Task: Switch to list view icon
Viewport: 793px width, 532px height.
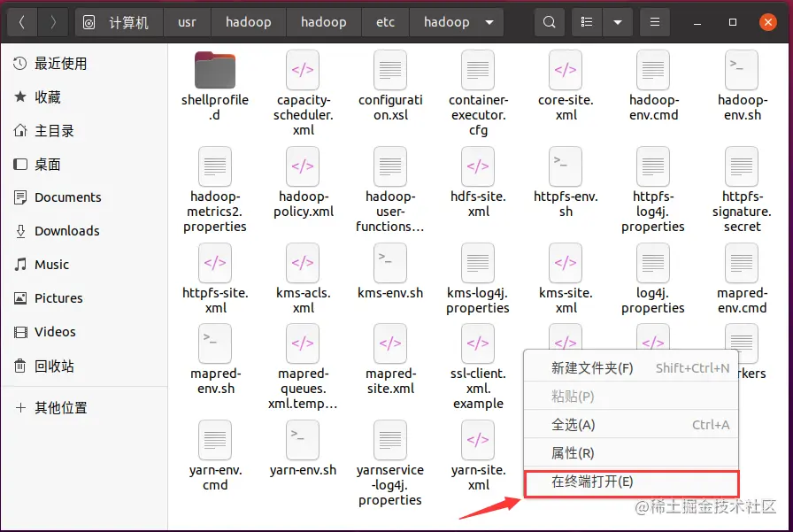Action: [587, 22]
